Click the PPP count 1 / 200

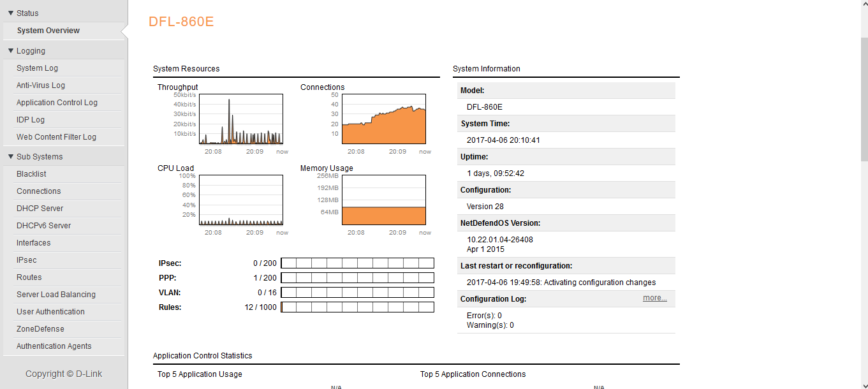click(x=265, y=278)
